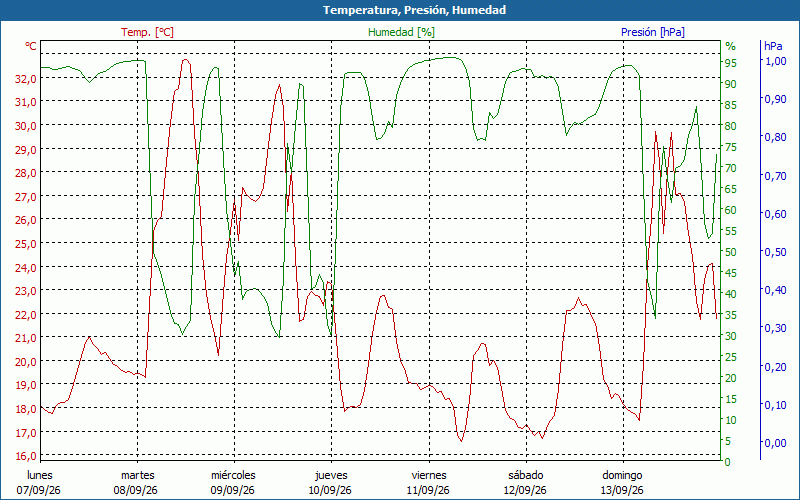Click the '20,0' temperature axis value
Image resolution: width=800 pixels, height=500 pixels.
tap(26, 362)
